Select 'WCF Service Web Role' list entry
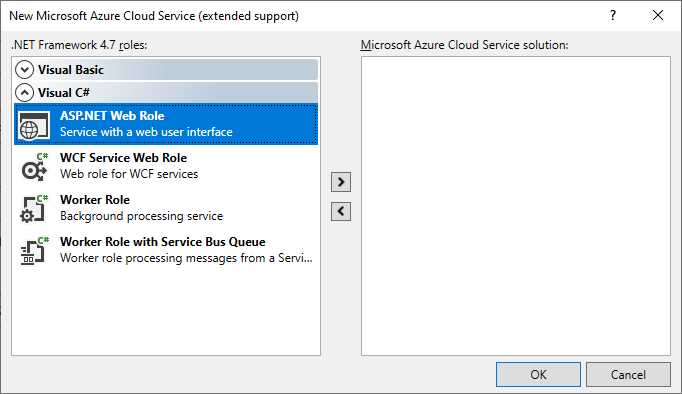The image size is (682, 394). click(166, 166)
